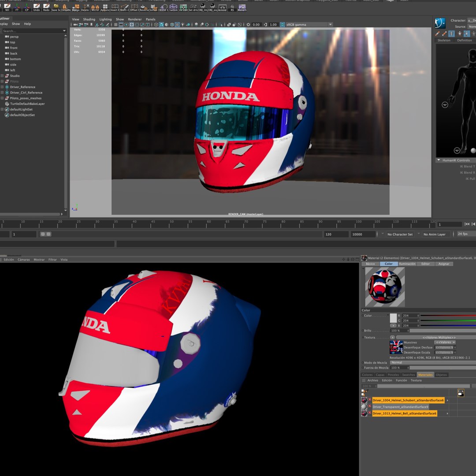The width and height of the screenshot is (476, 476).
Task: Switch to the Objetos tab
Action: [x=441, y=375]
